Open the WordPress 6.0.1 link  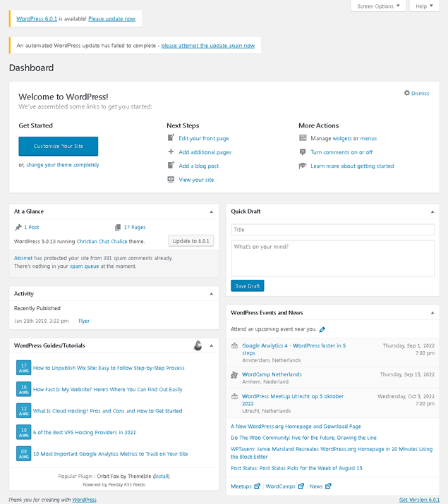click(x=37, y=19)
